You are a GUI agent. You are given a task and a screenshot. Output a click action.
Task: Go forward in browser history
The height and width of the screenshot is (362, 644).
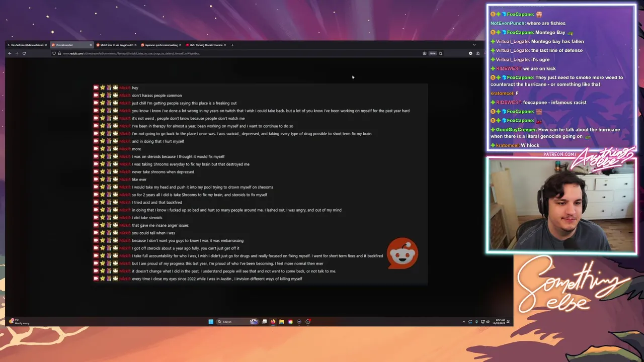(x=17, y=53)
